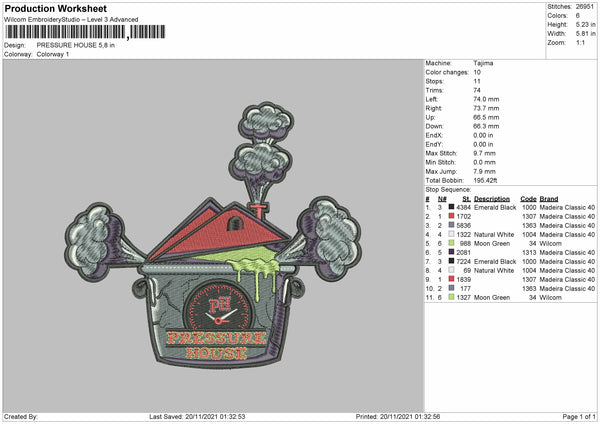Select "Emerald Black" in the 7224 stitch row

(x=495, y=261)
